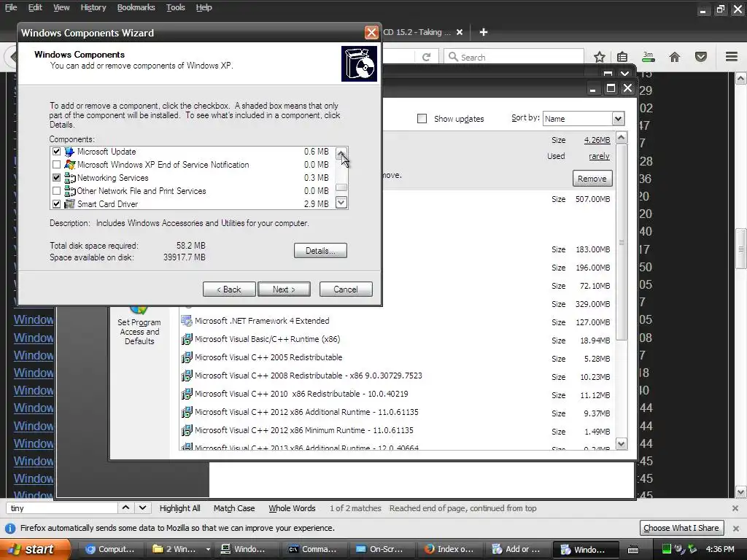The width and height of the screenshot is (747, 560).
Task: Open the Firefox File menu
Action: tap(11, 7)
